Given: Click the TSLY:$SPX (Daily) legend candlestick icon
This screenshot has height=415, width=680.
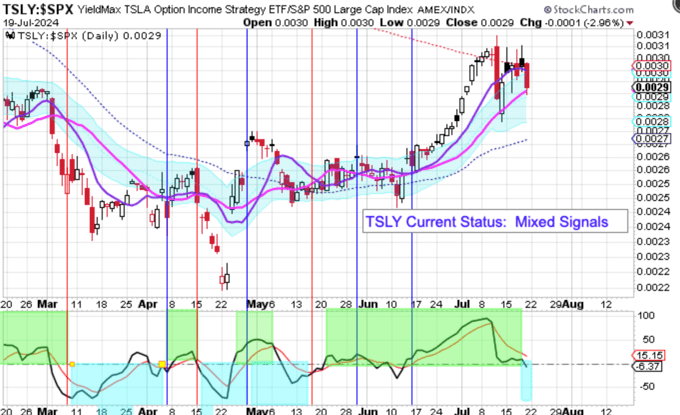Looking at the screenshot, I should pos(7,35).
